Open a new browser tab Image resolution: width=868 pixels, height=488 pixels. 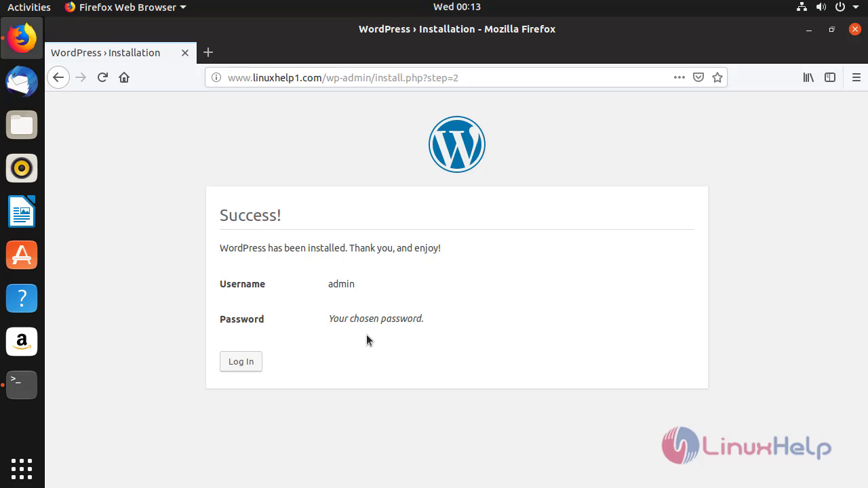coord(208,52)
